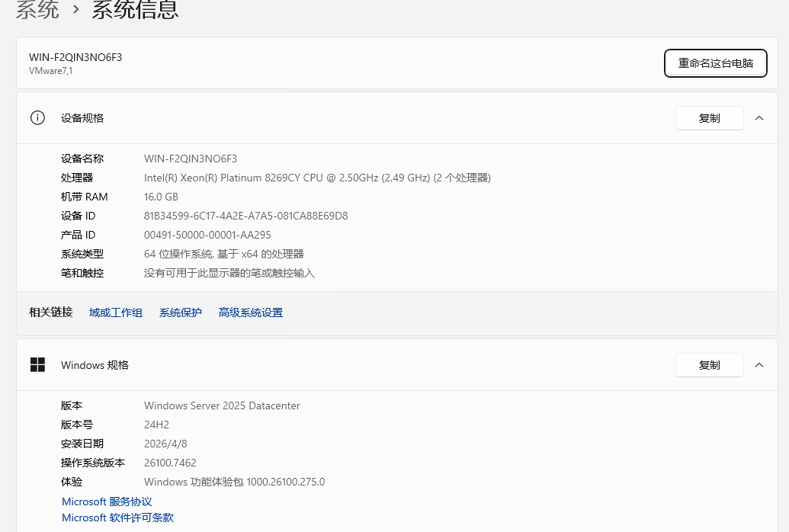Open the 系统保护 link
Image resolution: width=789 pixels, height=532 pixels.
[x=181, y=312]
